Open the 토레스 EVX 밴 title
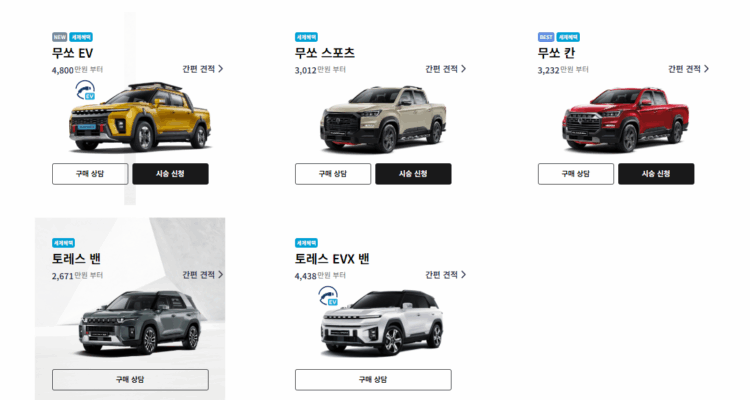 pyautogui.click(x=332, y=259)
